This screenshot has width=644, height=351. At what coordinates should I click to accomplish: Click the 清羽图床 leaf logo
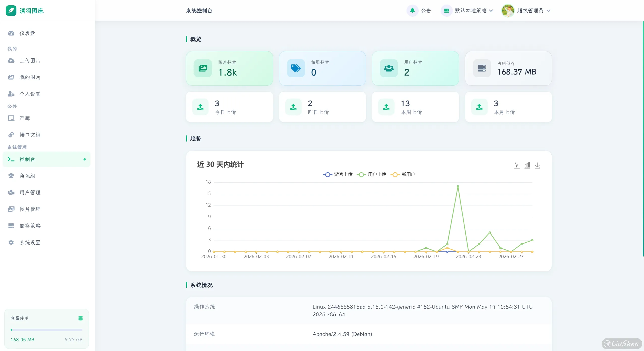click(x=11, y=11)
